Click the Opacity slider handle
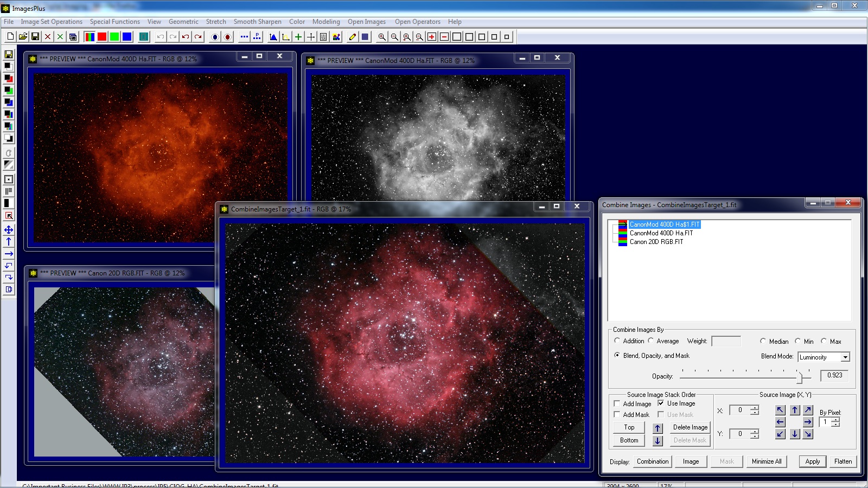868x488 pixels. (799, 377)
